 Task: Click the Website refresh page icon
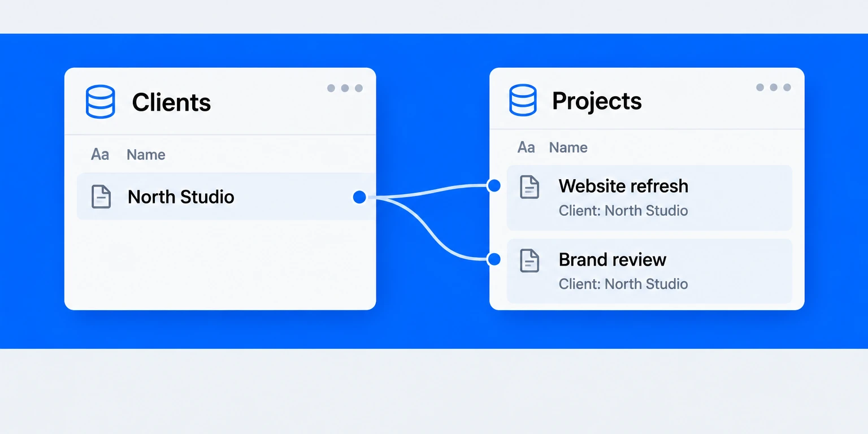click(x=530, y=187)
